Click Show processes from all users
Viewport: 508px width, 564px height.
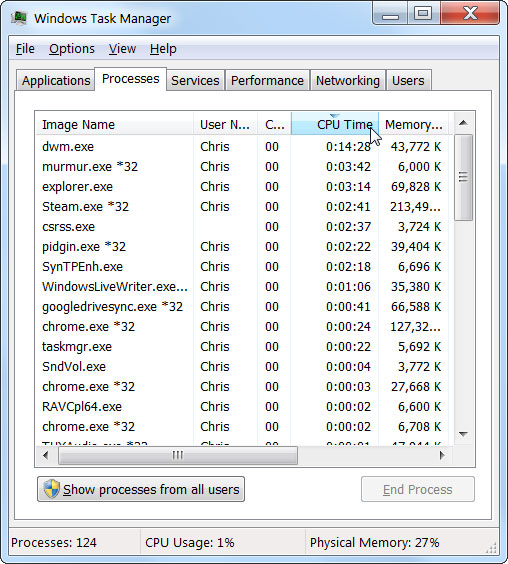(141, 489)
